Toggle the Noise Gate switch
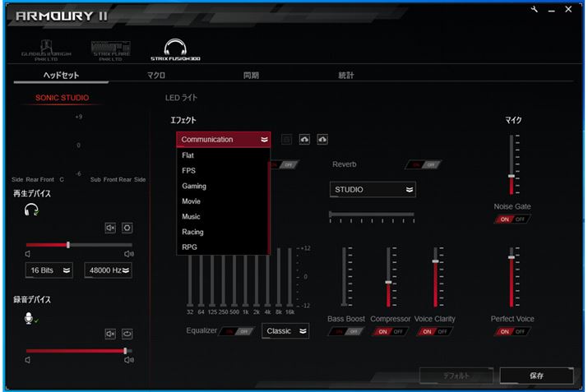The height and width of the screenshot is (392, 588). pos(512,219)
